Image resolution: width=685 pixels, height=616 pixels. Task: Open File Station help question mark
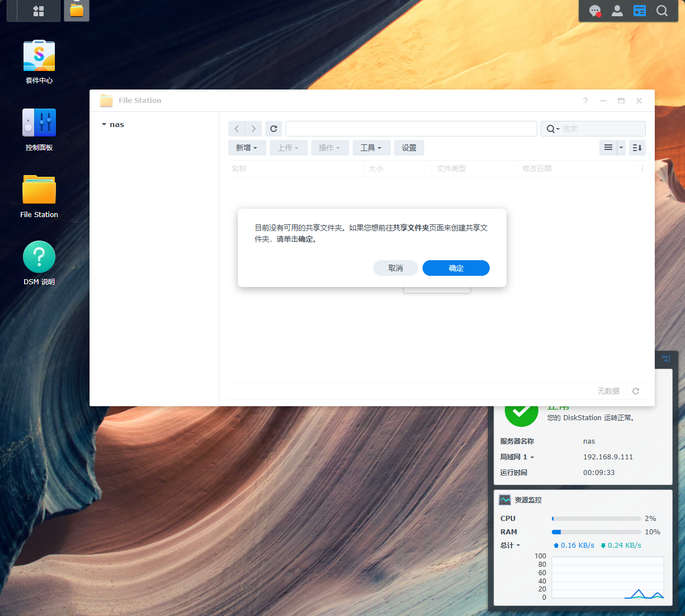coord(585,101)
